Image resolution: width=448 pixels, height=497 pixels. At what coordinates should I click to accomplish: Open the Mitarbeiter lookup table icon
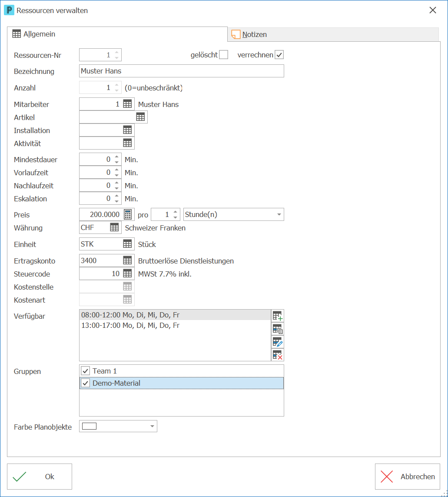(x=127, y=104)
